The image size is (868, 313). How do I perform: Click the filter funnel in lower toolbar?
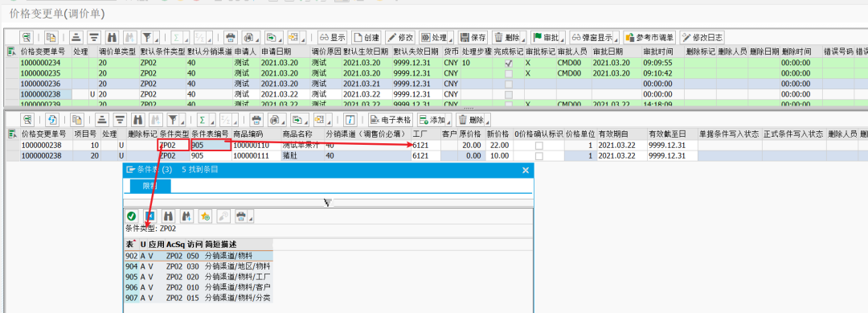pos(172,119)
